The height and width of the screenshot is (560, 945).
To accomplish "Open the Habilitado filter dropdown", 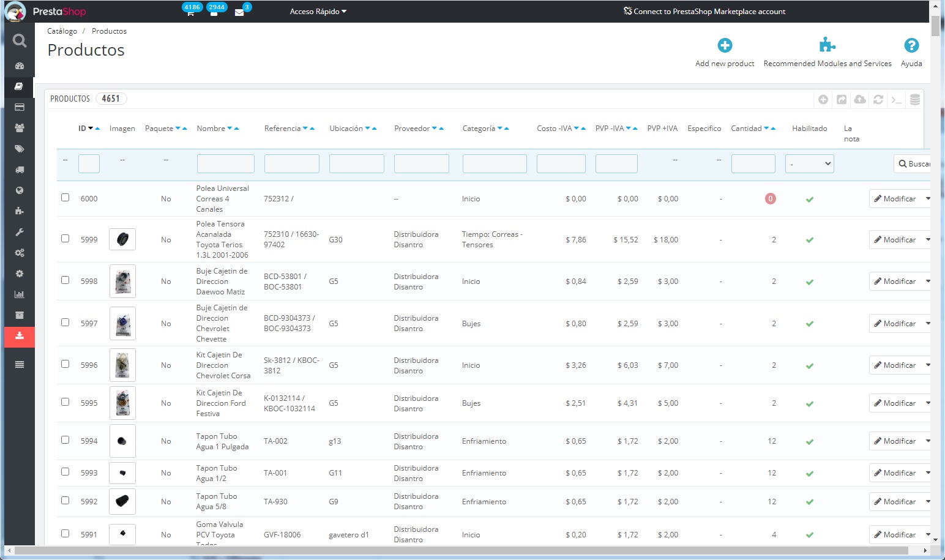I will (x=809, y=164).
